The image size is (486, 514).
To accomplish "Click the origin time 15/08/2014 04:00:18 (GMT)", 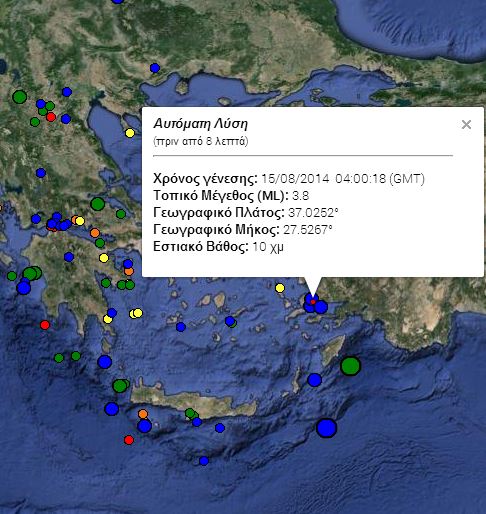I will [x=343, y=179].
